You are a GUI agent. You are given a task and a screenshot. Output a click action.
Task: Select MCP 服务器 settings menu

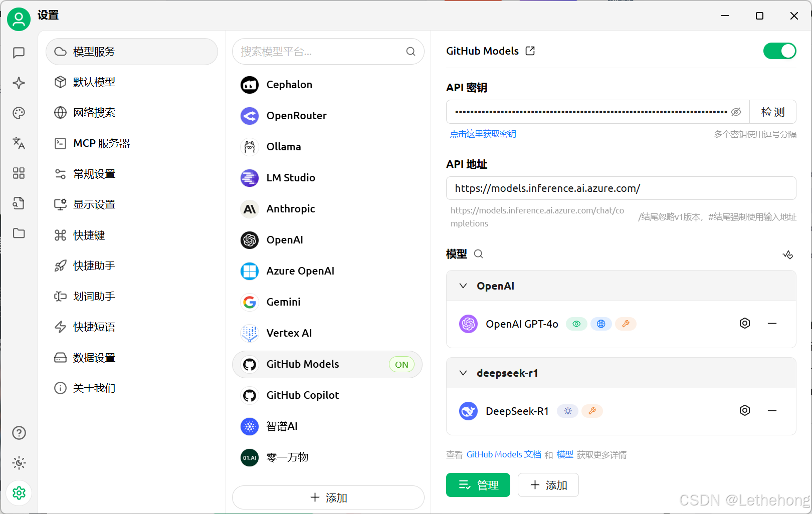click(x=132, y=143)
